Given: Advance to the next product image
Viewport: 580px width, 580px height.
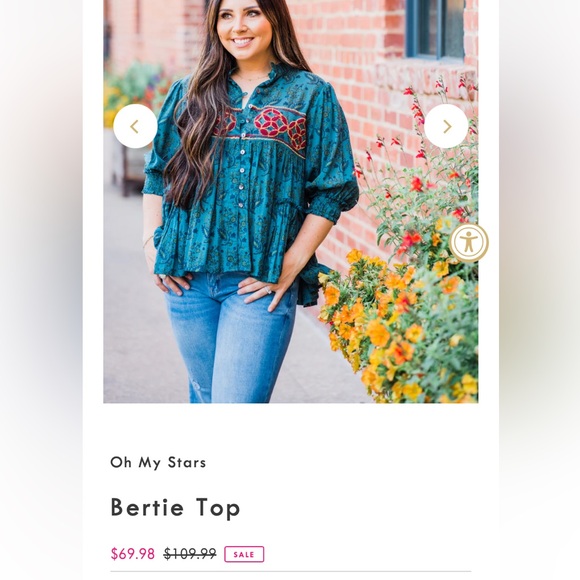Looking at the screenshot, I should click(x=446, y=126).
